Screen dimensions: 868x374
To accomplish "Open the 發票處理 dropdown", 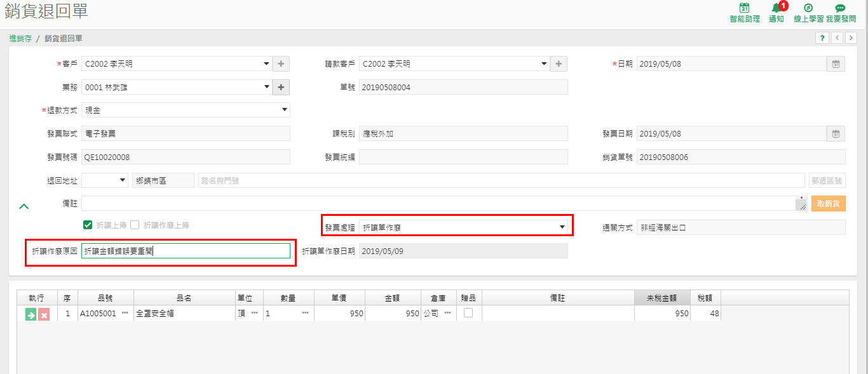I will [x=463, y=227].
